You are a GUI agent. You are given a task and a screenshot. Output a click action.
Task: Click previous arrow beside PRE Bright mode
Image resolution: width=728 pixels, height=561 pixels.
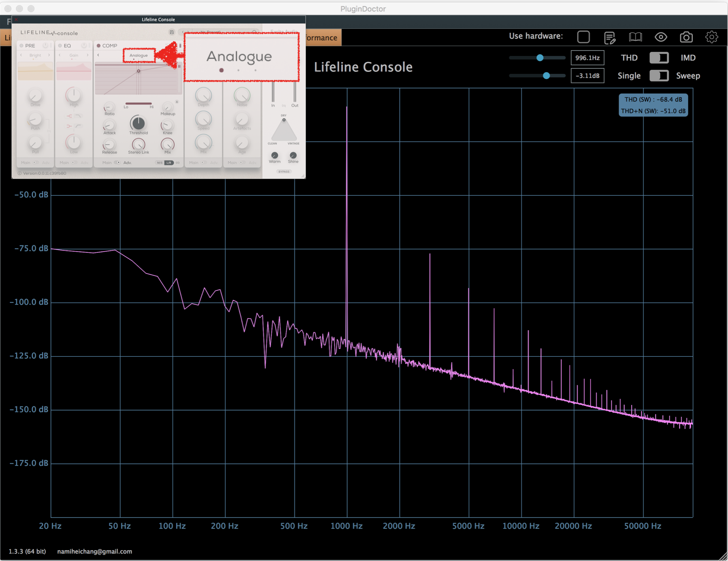21,55
